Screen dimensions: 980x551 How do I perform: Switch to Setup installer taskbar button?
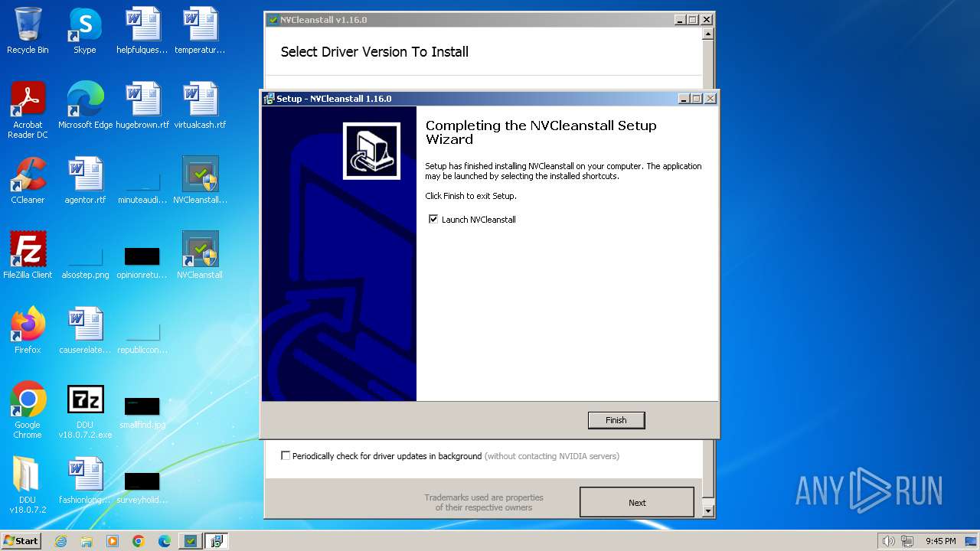coord(217,541)
